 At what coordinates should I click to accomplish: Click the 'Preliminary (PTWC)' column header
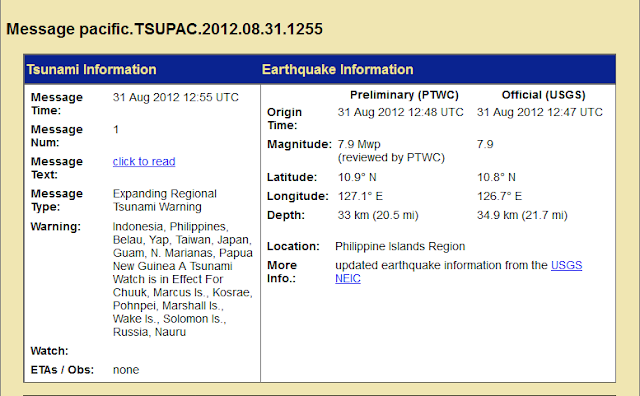[404, 95]
